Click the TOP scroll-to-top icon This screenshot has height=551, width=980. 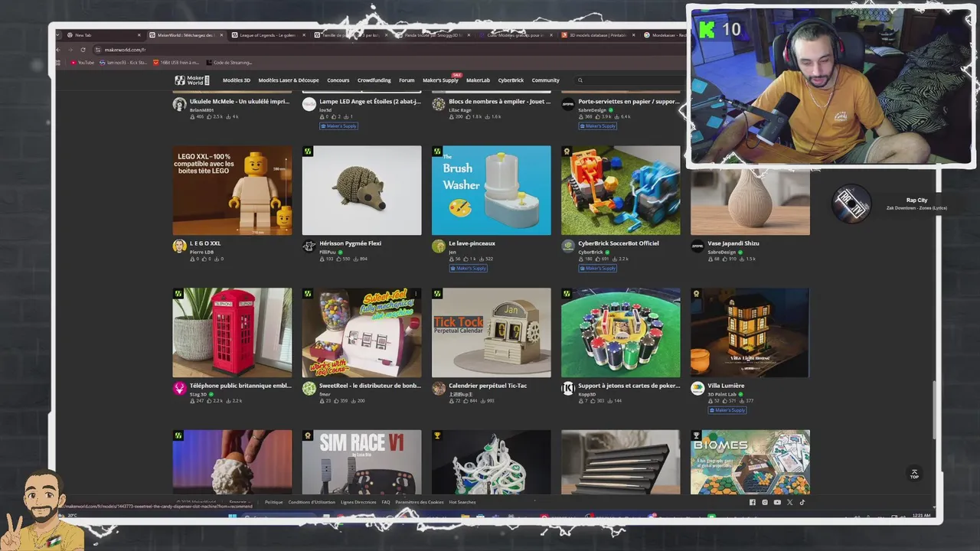coord(913,474)
